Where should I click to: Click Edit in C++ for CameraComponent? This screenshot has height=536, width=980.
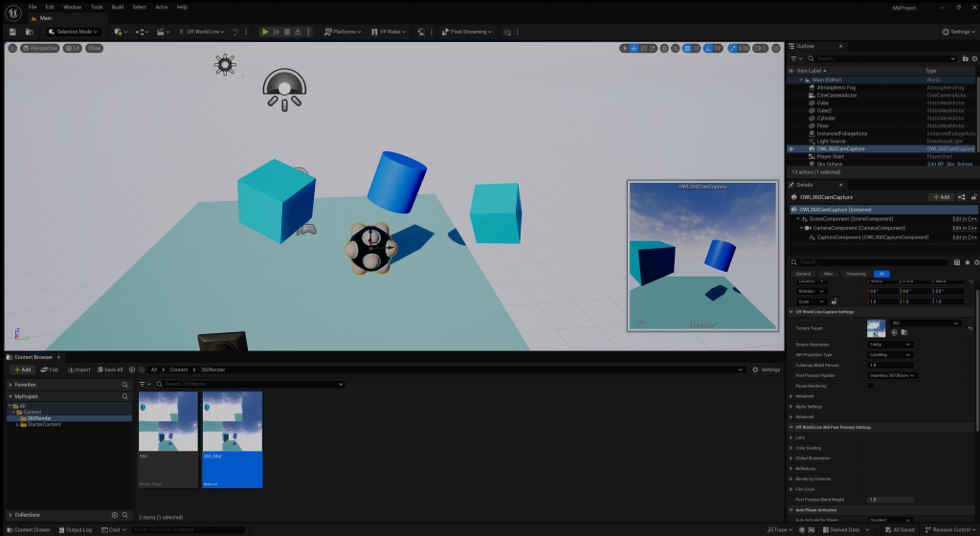pyautogui.click(x=965, y=228)
